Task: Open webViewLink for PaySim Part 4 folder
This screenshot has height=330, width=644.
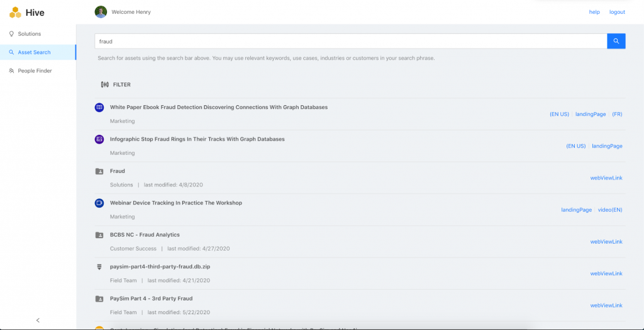Action: (606, 305)
